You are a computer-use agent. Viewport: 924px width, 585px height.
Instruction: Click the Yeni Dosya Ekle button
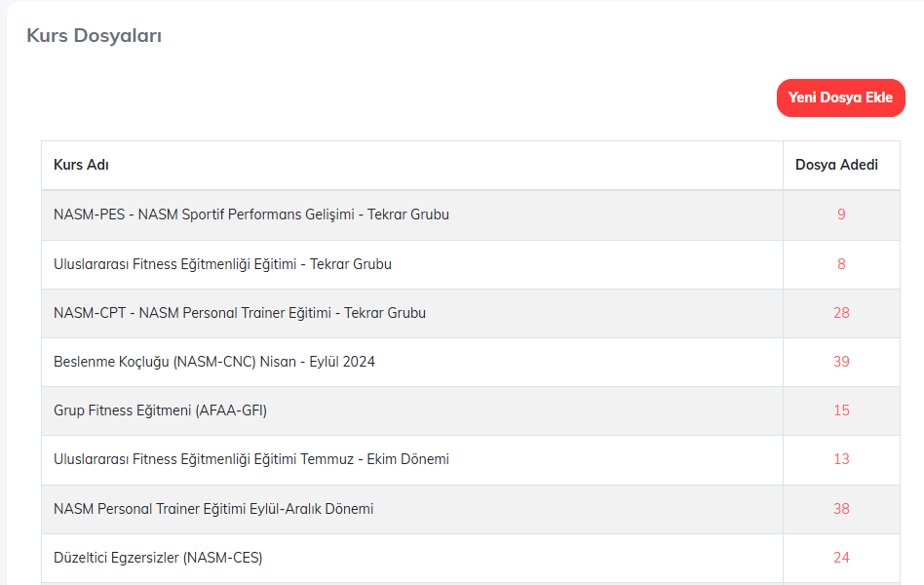840,97
